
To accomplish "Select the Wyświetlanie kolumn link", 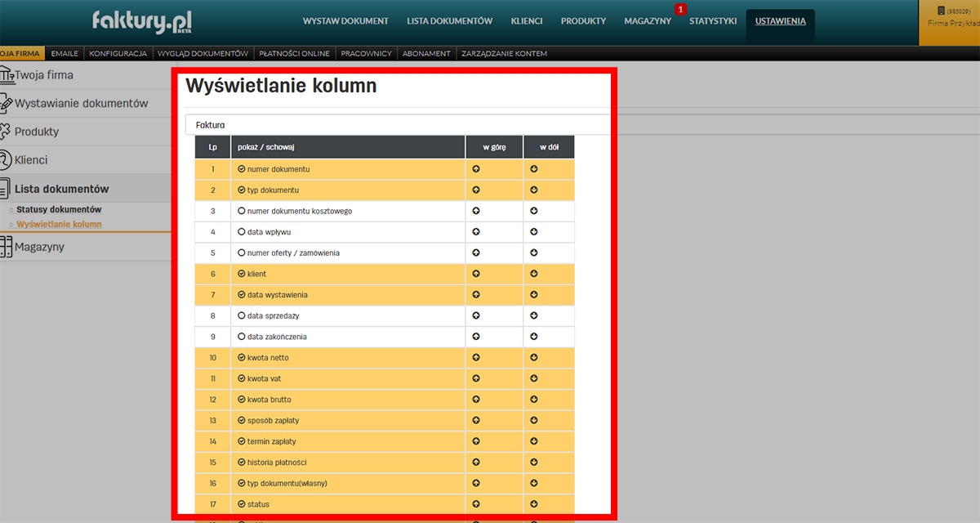I will 57,224.
